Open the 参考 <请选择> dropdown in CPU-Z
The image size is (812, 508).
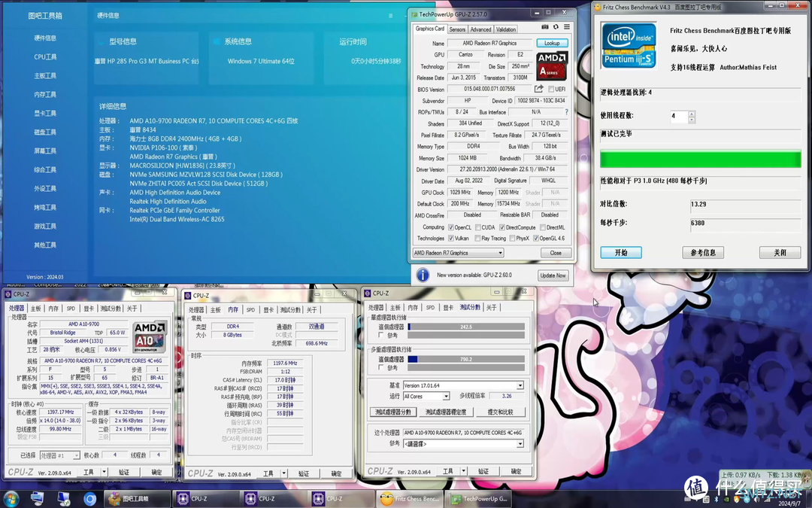tap(463, 444)
